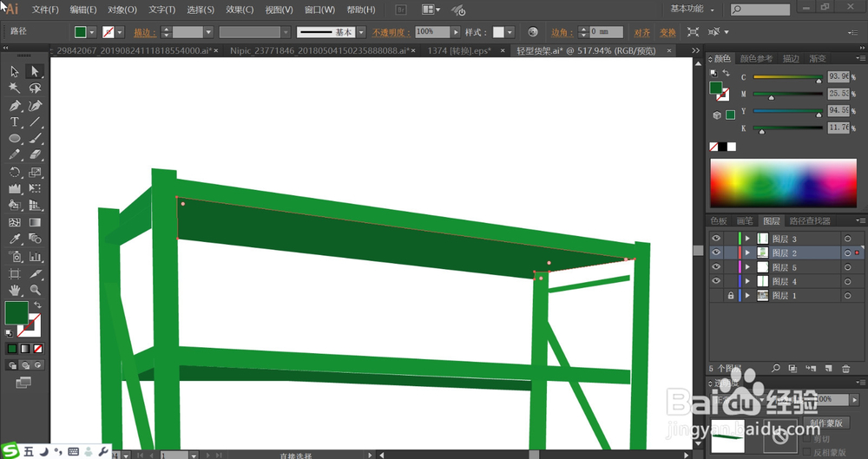Click the 变换 link in control bar

tap(667, 33)
